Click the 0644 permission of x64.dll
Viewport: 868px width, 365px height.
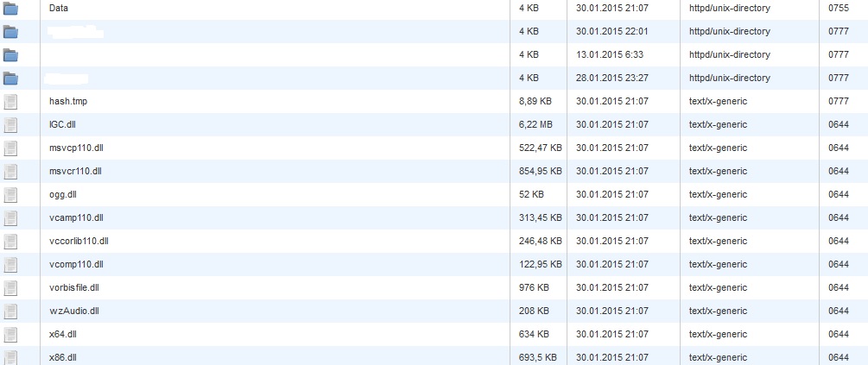tap(838, 333)
